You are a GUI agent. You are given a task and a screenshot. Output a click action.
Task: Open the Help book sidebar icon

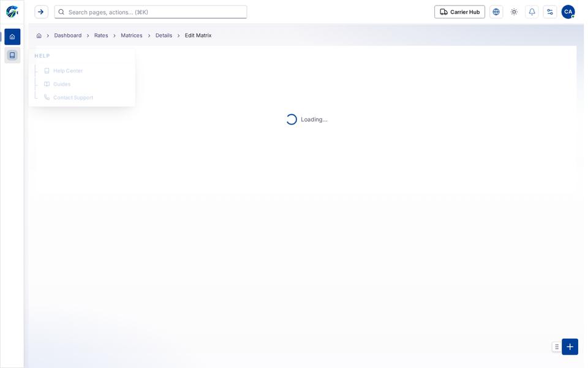[x=12, y=55]
